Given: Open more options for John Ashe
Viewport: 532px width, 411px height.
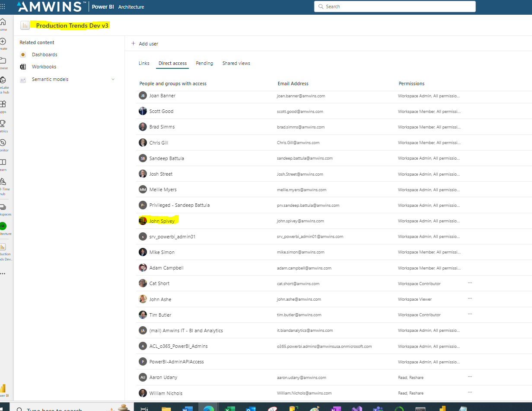Looking at the screenshot, I should click(470, 298).
